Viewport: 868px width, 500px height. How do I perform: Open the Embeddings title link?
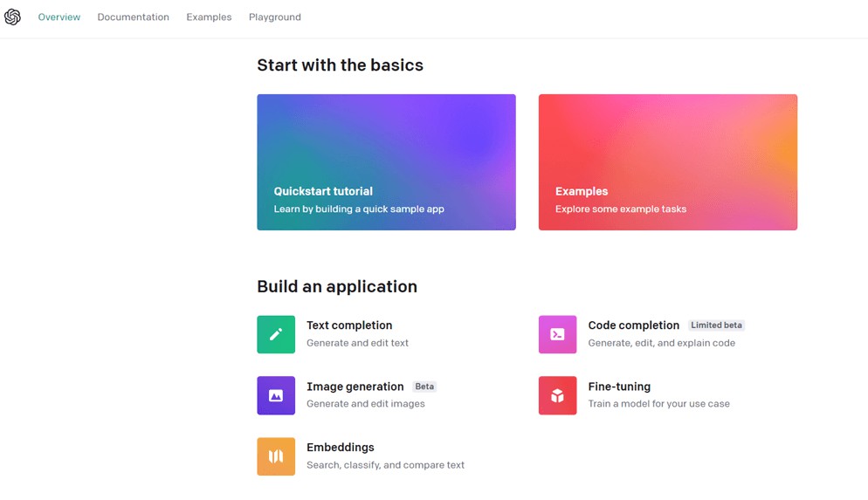[x=340, y=448]
